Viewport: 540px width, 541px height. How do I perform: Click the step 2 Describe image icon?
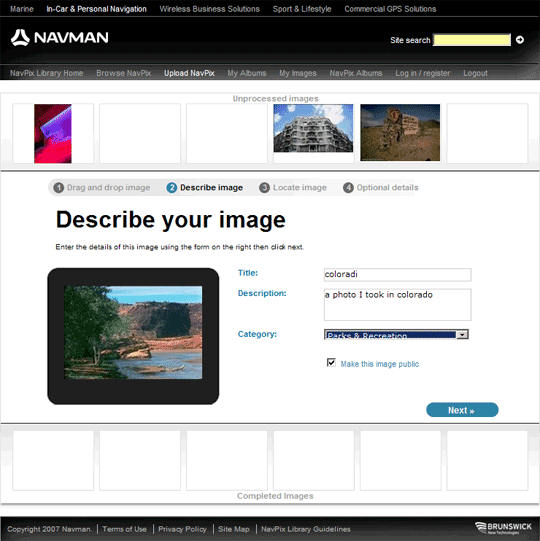171,188
